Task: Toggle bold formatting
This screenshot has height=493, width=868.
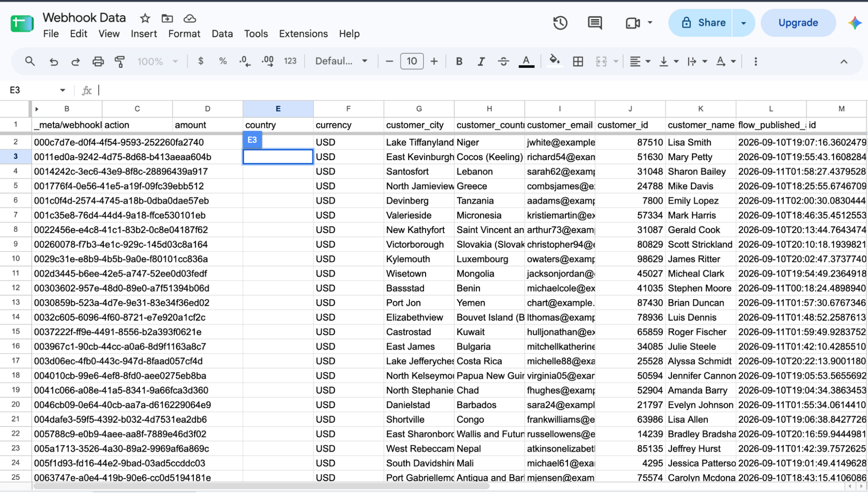Action: pyautogui.click(x=459, y=62)
